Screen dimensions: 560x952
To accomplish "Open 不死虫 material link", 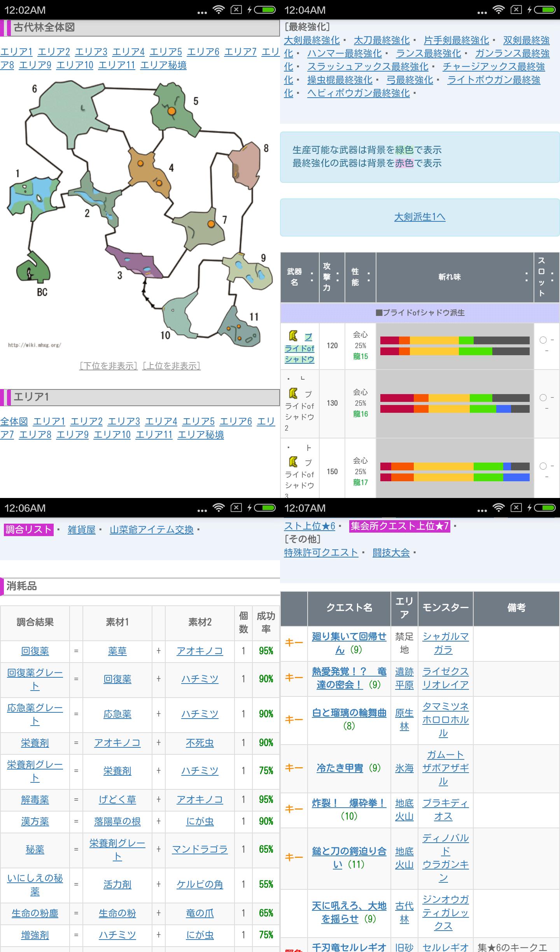I will coord(199,743).
